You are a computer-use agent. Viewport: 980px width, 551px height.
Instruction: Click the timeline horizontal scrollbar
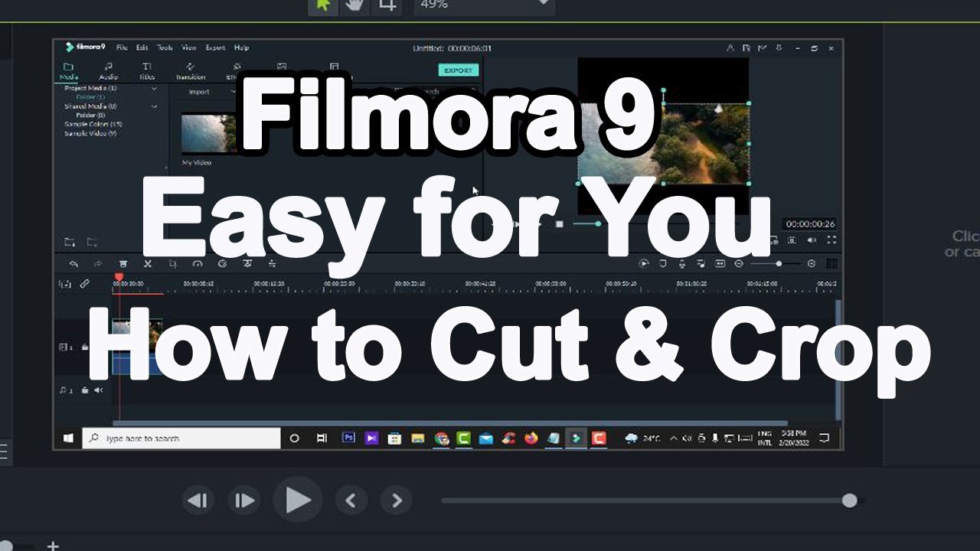pyautogui.click(x=450, y=423)
